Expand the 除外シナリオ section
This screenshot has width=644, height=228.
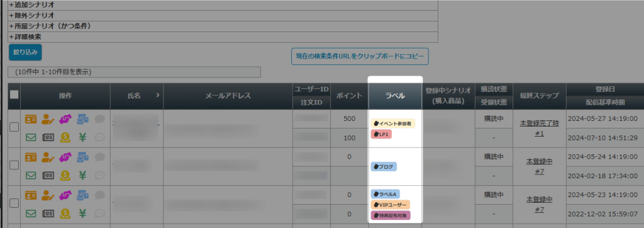click(x=31, y=16)
